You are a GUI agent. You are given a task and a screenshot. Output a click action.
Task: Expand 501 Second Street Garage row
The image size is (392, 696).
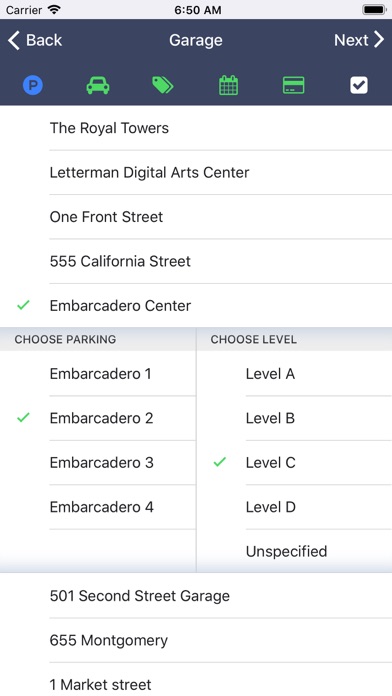(x=196, y=596)
